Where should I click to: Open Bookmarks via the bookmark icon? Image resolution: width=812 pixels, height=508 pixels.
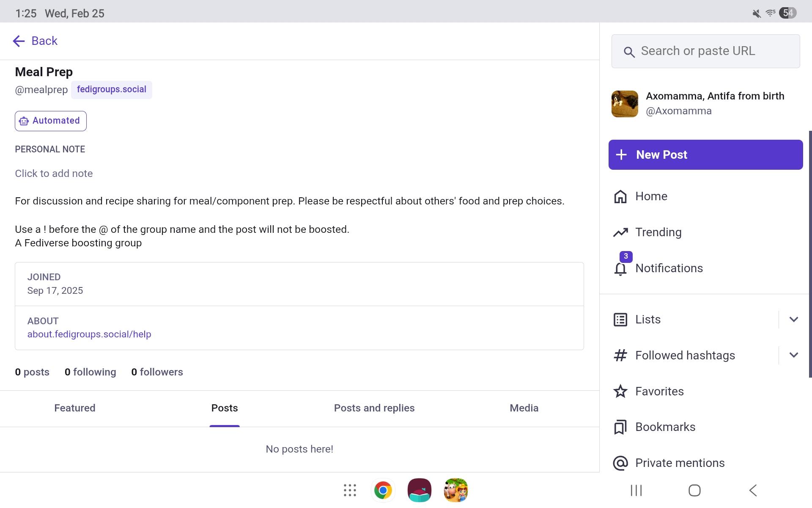[620, 427]
